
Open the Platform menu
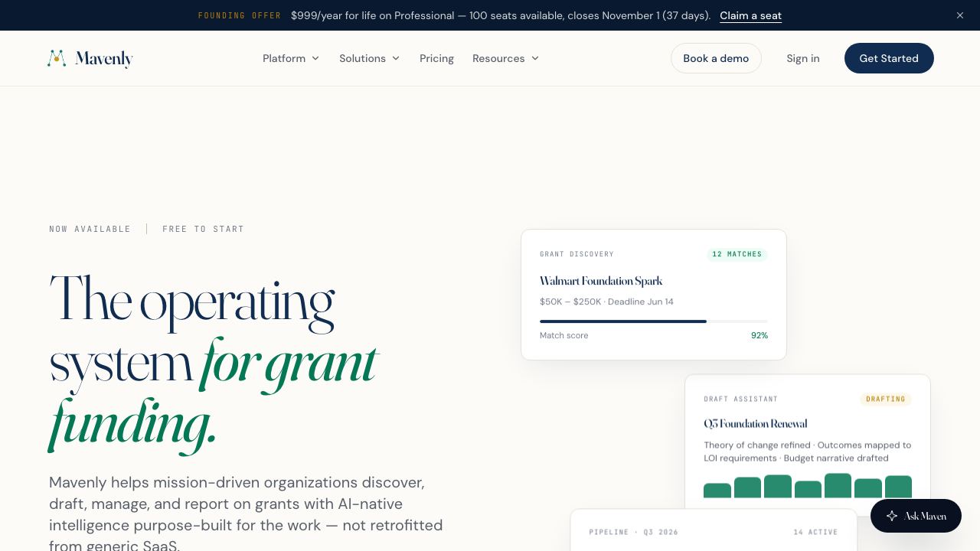click(291, 58)
